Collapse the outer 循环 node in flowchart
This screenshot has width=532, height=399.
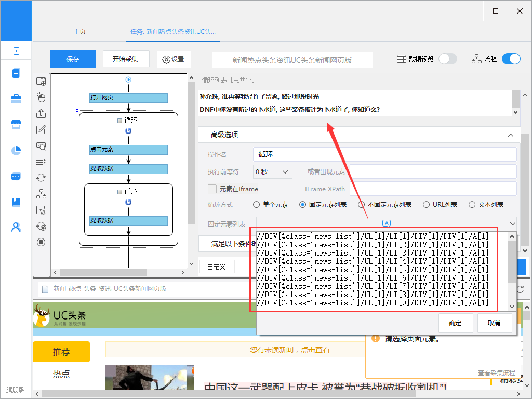coord(119,120)
